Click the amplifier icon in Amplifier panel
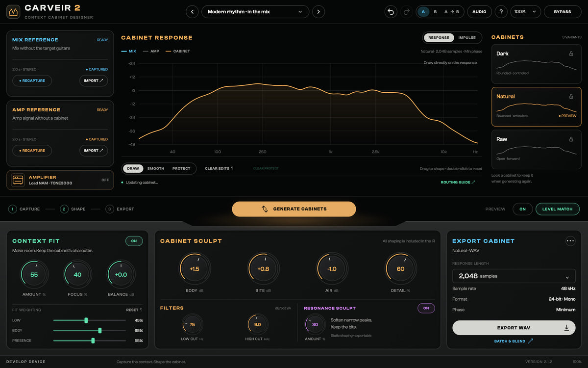 click(18, 180)
